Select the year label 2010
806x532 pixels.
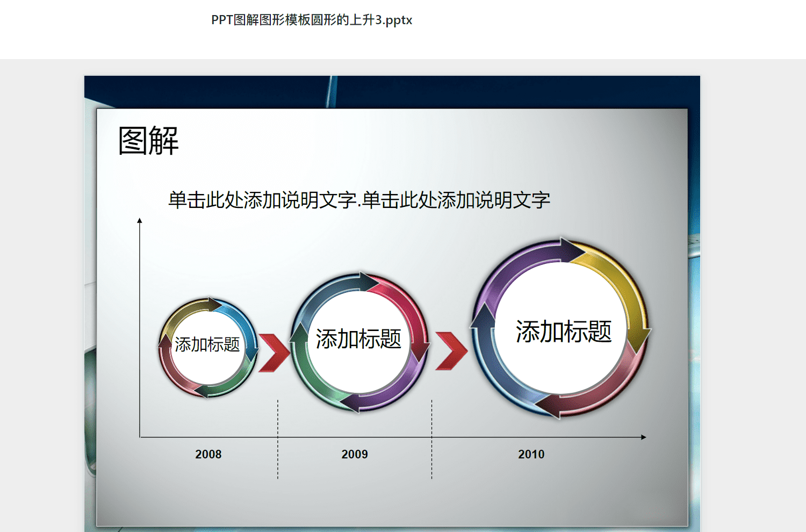531,454
